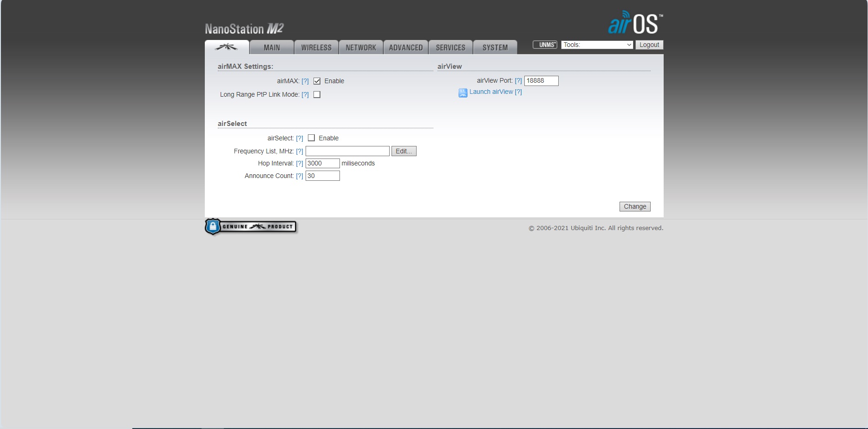
Task: Click the airView launch icon
Action: pos(463,92)
